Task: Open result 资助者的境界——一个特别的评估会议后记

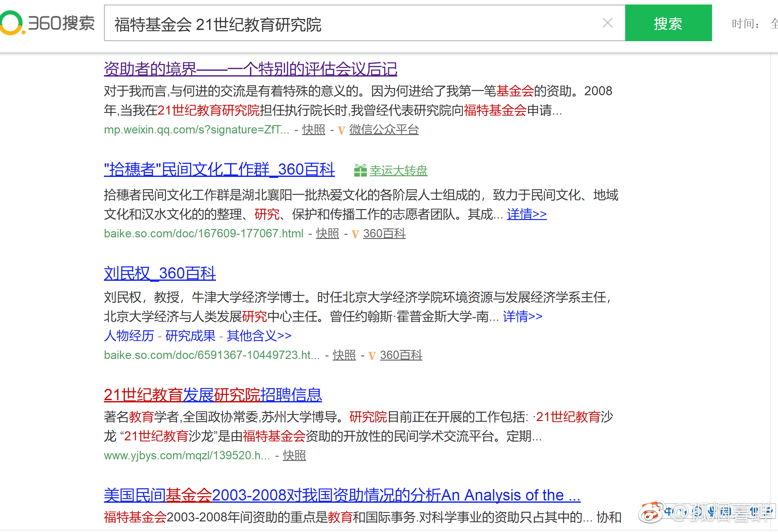Action: click(250, 69)
